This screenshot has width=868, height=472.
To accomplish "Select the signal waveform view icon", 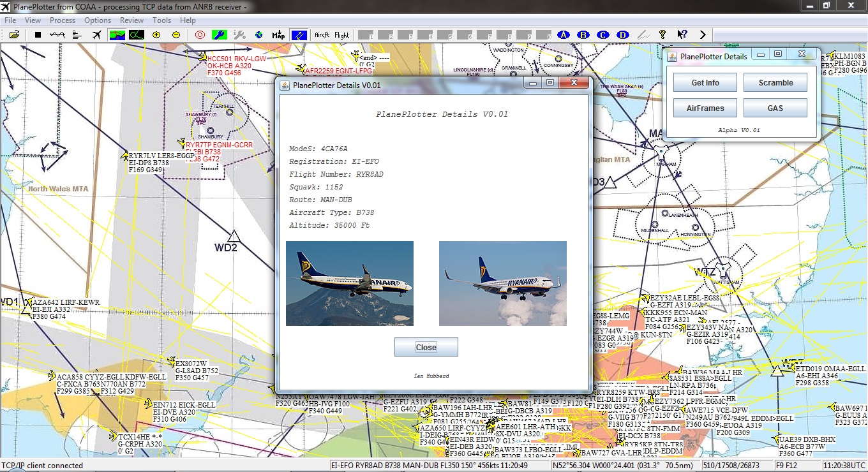I will coord(58,35).
